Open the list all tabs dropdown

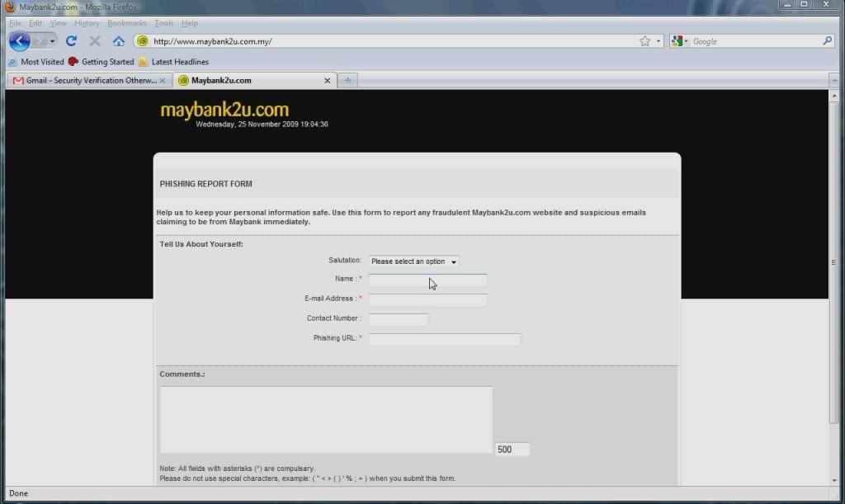(833, 80)
